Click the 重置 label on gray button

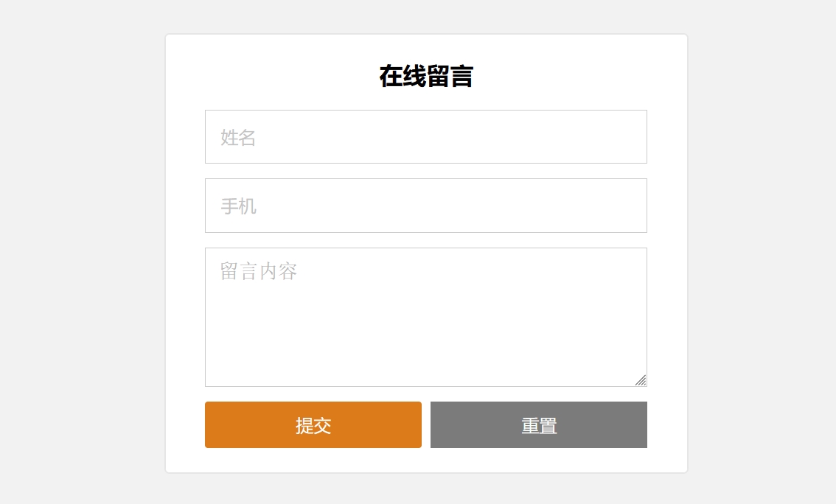click(539, 425)
